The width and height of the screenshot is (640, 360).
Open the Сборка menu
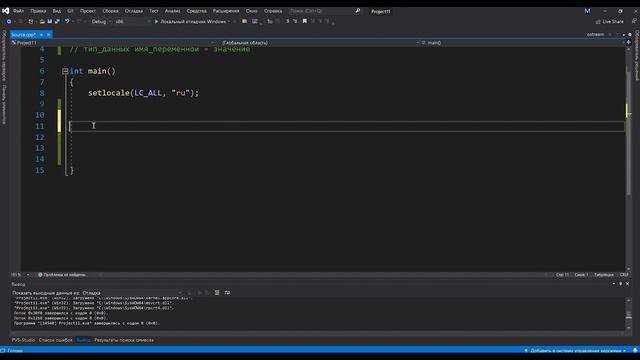[110, 11]
